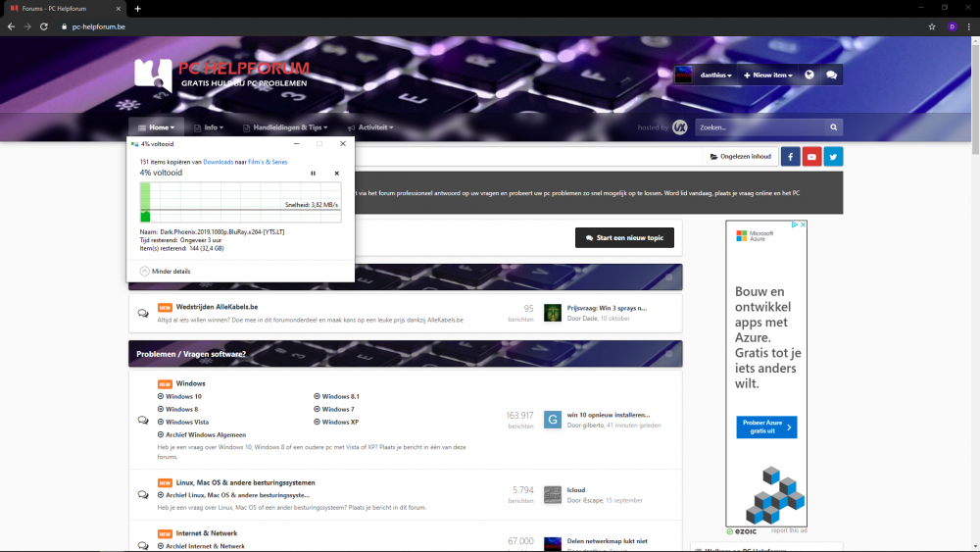Close the Microsoft Azure ad
Screen dimensions: 980x552
804,225
